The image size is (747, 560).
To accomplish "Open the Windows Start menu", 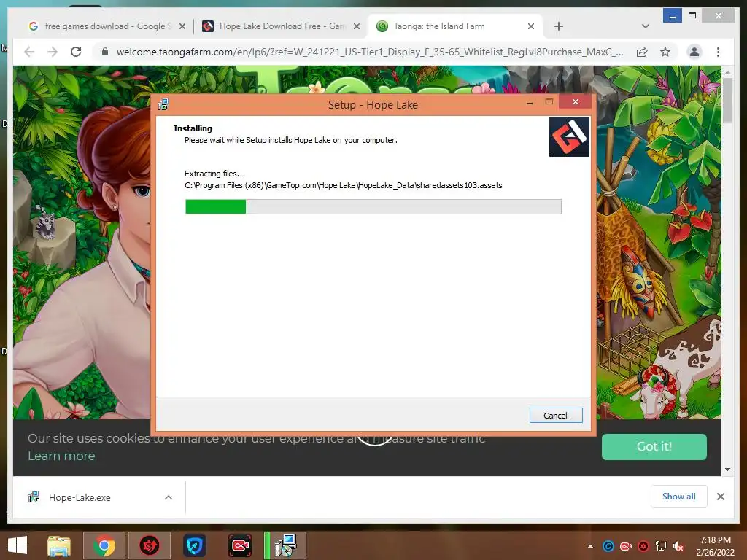I will click(18, 545).
